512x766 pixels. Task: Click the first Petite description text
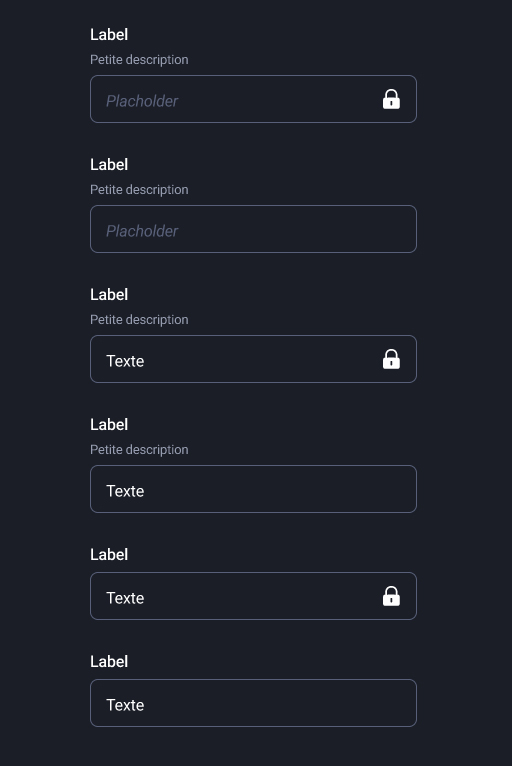point(139,60)
